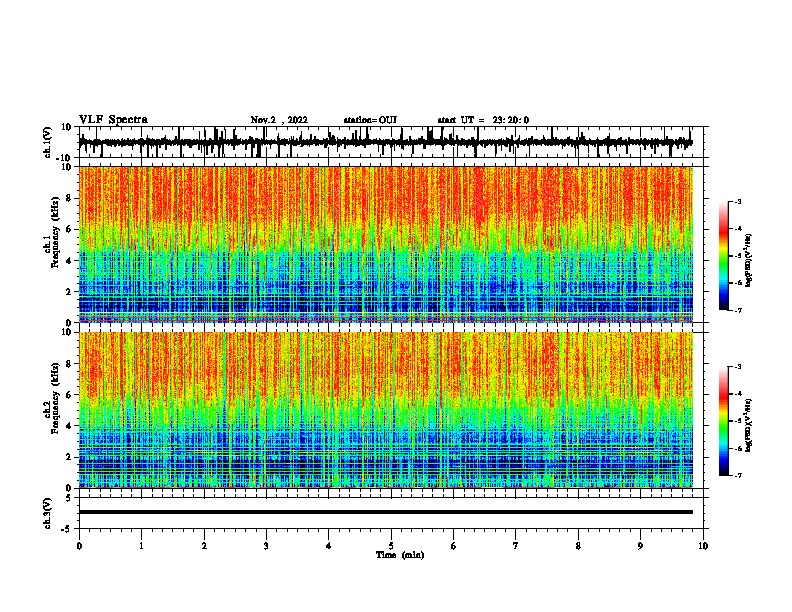Click time axis tick label "1"

141,546
